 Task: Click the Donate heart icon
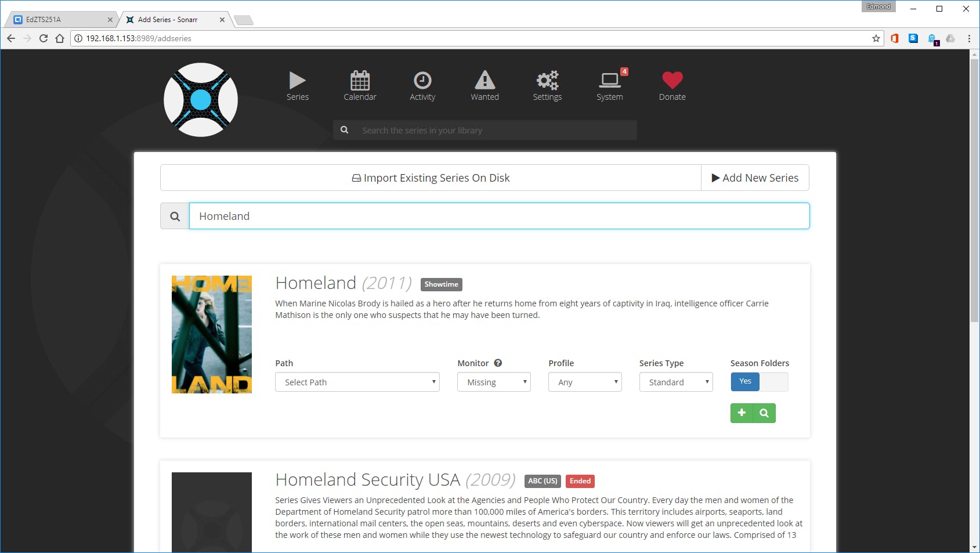672,80
